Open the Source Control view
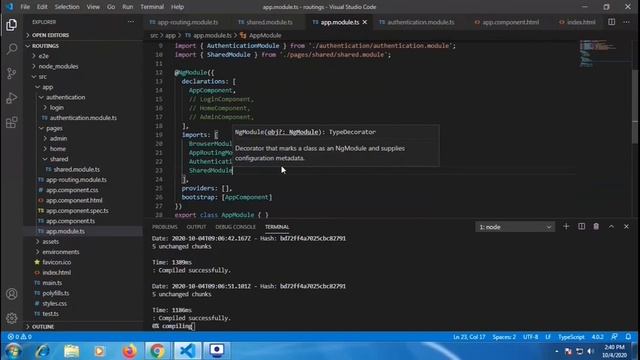This screenshot has width=640, height=360. pyautogui.click(x=11, y=73)
